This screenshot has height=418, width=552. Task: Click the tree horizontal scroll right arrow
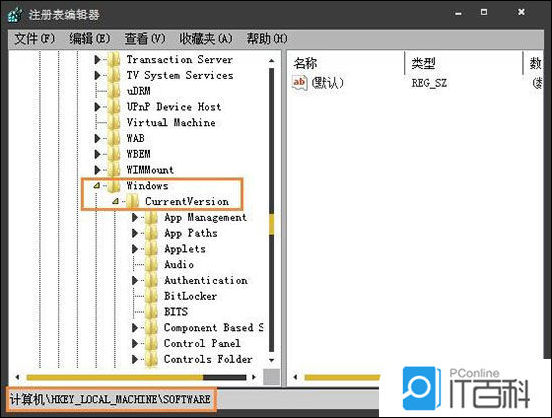(254, 377)
